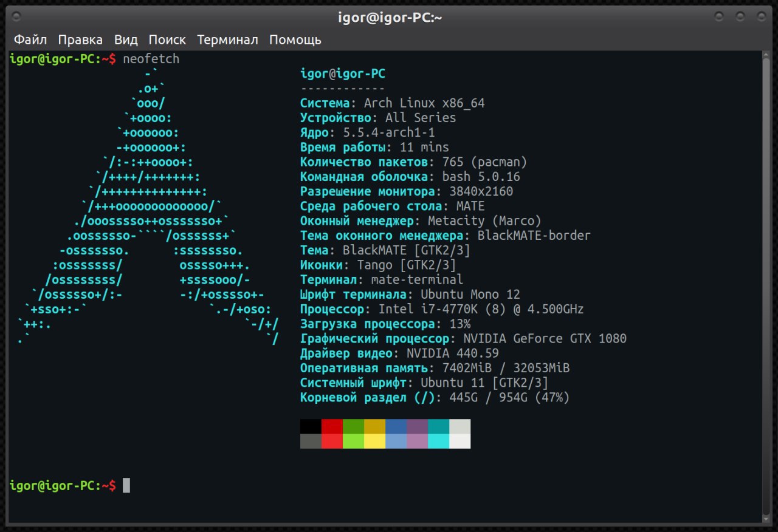Click the typed 'neofetch' command text

[x=151, y=60]
